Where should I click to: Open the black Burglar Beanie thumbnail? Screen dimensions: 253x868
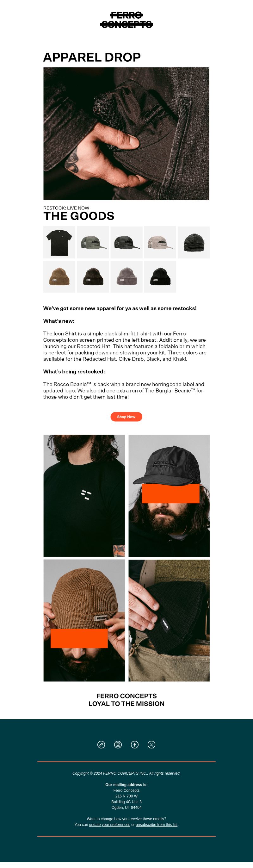click(x=194, y=242)
